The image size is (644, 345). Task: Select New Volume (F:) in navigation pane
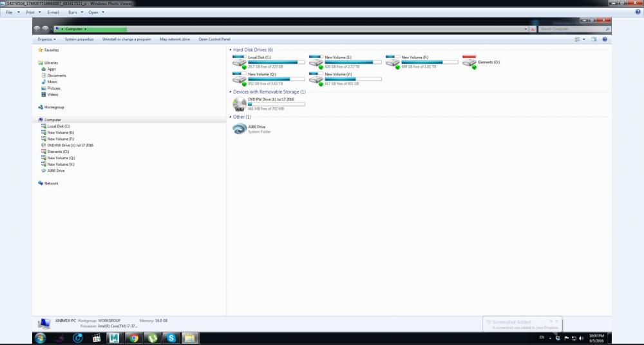click(58, 139)
